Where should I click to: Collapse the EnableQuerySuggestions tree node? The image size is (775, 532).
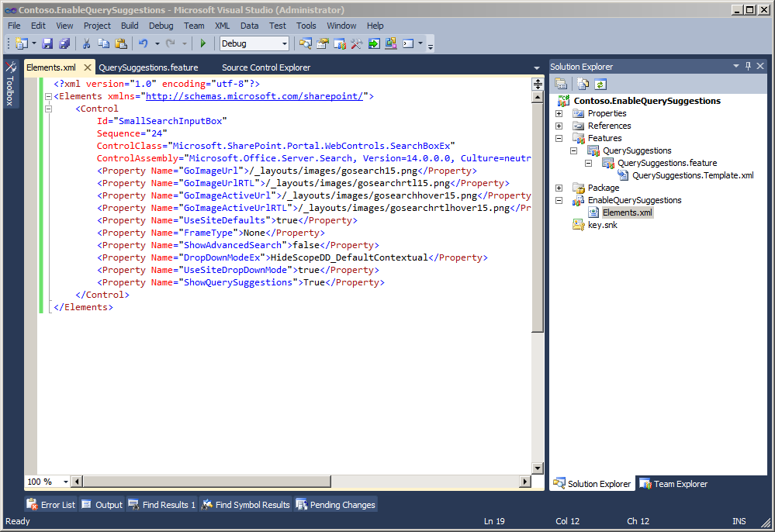(x=559, y=200)
